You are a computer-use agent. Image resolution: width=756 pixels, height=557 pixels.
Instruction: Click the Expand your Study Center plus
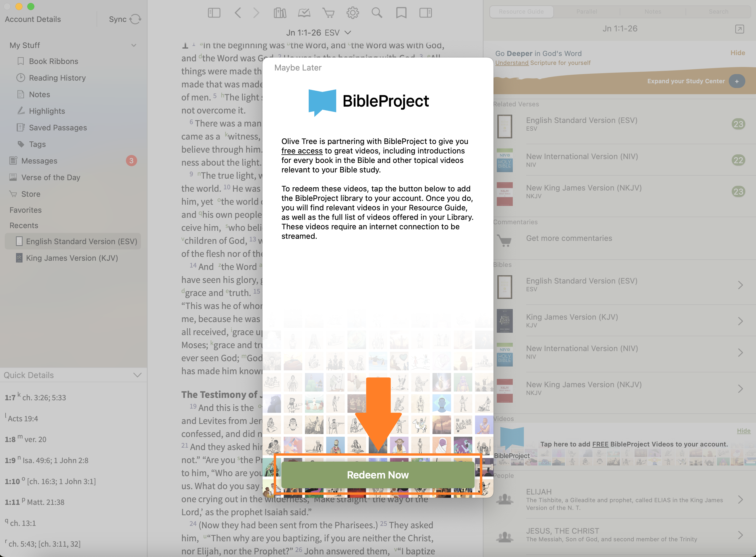[x=737, y=81]
